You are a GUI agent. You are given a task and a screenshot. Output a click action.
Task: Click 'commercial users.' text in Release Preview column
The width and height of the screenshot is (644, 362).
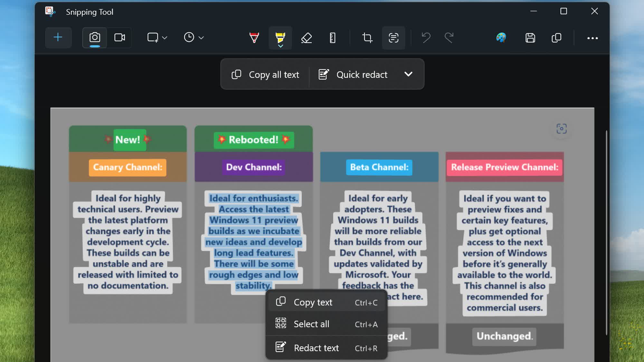coord(505,308)
